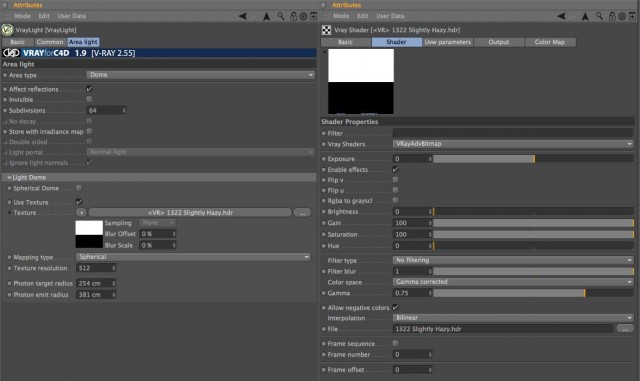Enable Spherical Dome checkbox

pyautogui.click(x=79, y=188)
